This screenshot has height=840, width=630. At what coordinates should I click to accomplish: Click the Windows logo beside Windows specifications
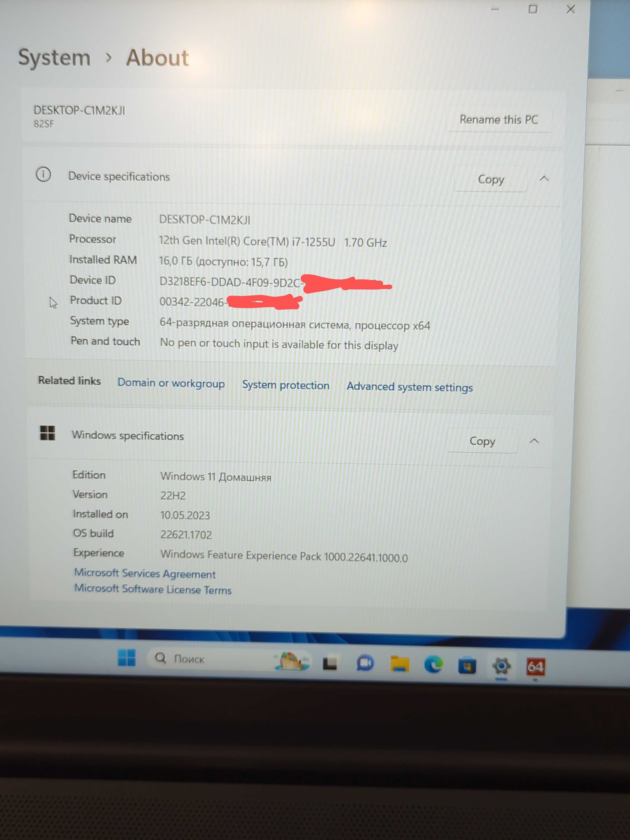[x=48, y=432]
